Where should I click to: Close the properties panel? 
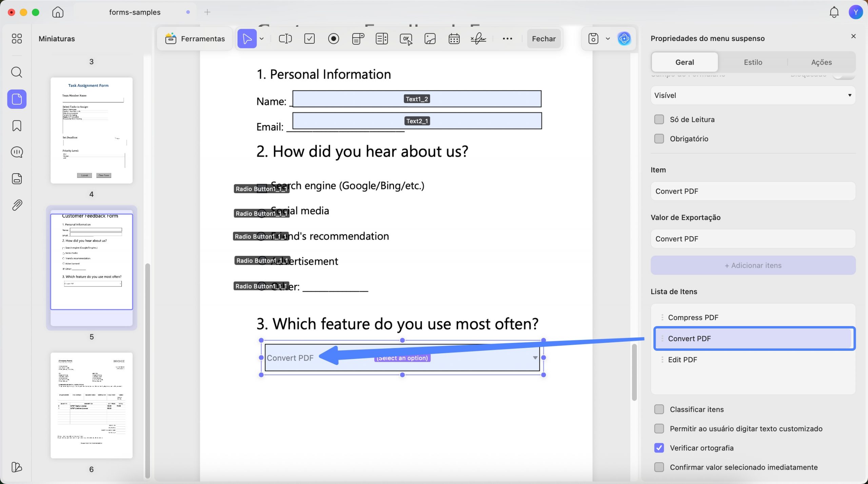(853, 36)
